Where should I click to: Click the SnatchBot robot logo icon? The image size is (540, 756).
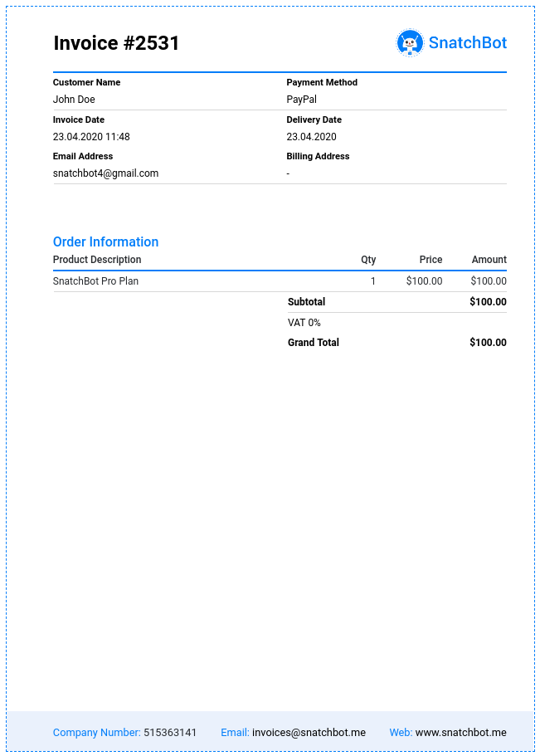pyautogui.click(x=410, y=42)
